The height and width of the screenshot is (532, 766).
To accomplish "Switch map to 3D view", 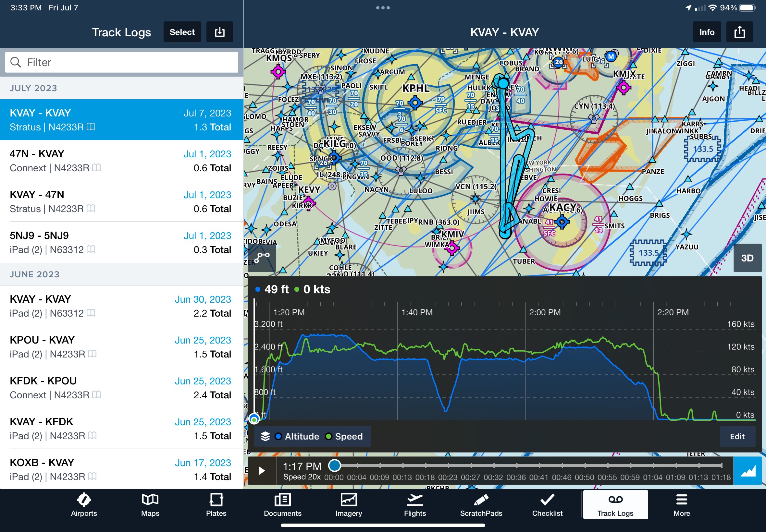I will 747,258.
